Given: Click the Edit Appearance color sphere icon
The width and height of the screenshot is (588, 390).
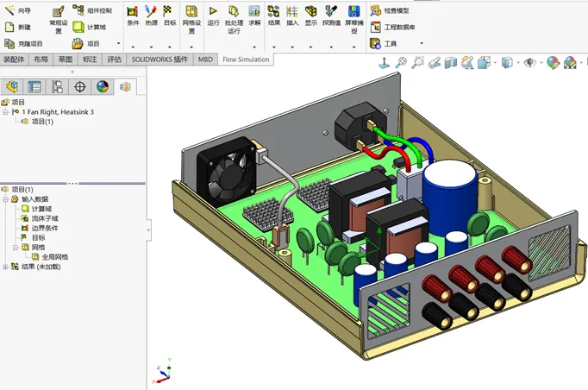Looking at the screenshot, I should point(553,63).
